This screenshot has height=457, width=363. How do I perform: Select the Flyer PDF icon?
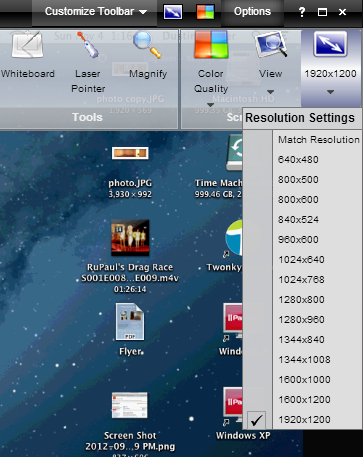coord(130,322)
